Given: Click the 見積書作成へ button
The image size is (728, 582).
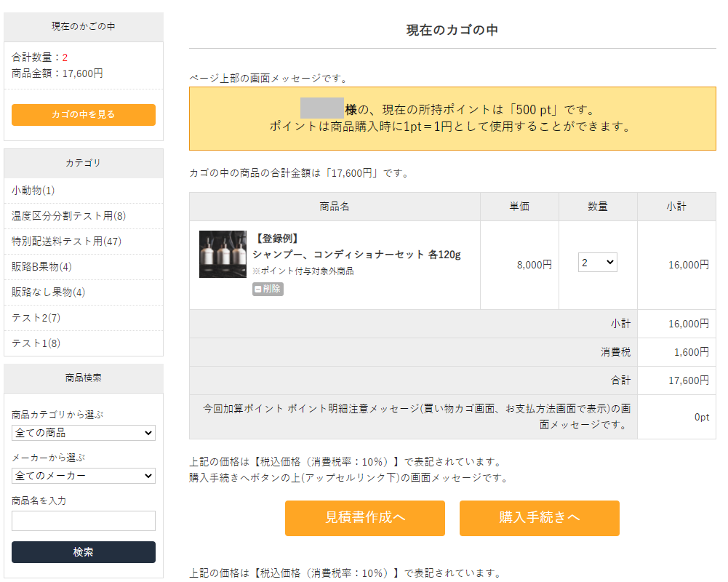Looking at the screenshot, I should pyautogui.click(x=364, y=518).
